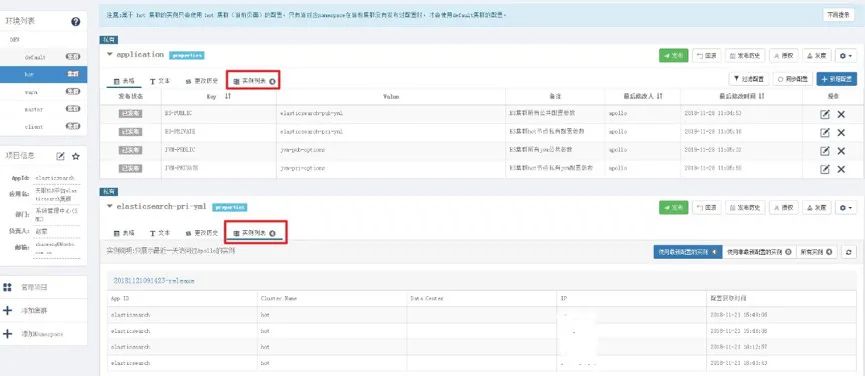Select 实例列表 tab in elasticsearch-pri-yml namespace

[x=254, y=233]
